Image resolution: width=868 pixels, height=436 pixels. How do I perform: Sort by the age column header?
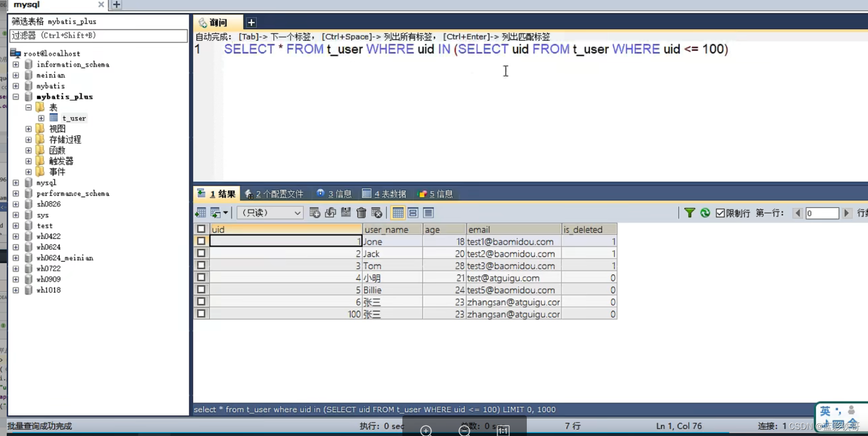tap(444, 229)
